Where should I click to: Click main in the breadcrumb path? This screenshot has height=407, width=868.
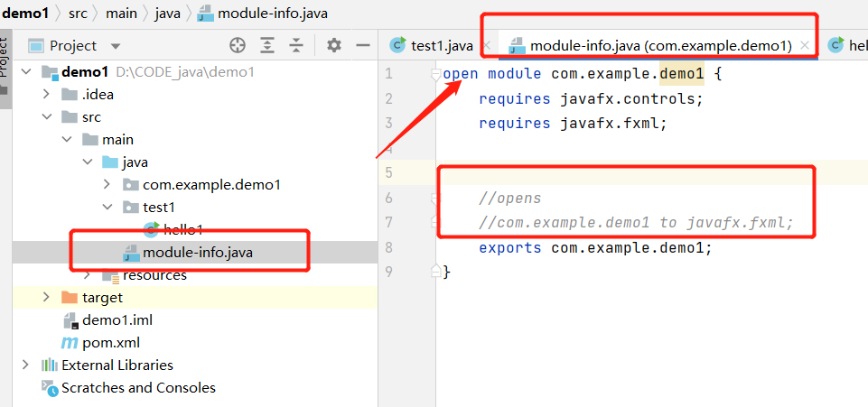pyautogui.click(x=121, y=14)
